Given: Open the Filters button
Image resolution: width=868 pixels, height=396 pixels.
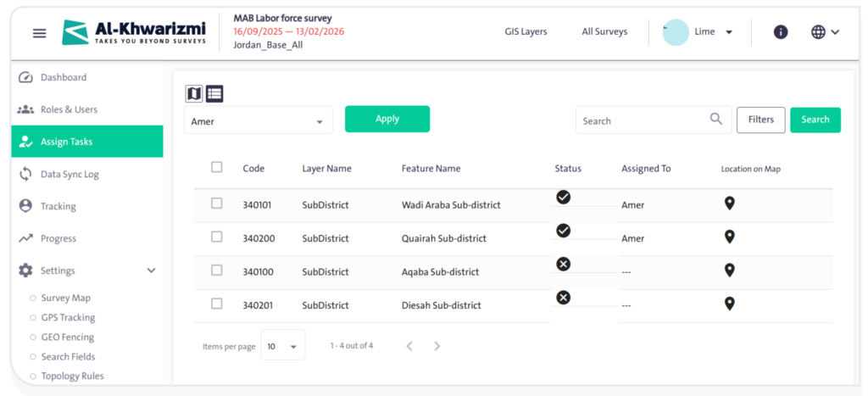Looking at the screenshot, I should click(x=760, y=120).
